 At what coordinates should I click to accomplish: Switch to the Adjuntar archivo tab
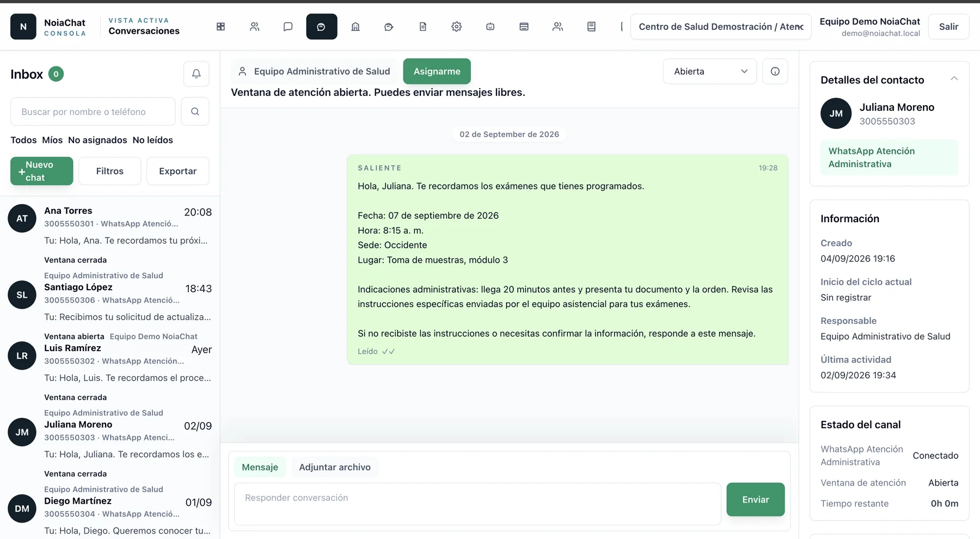[334, 467]
